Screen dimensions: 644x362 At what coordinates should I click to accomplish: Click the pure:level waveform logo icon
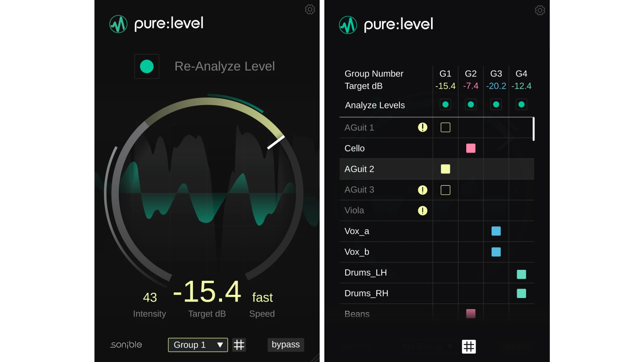point(118,24)
